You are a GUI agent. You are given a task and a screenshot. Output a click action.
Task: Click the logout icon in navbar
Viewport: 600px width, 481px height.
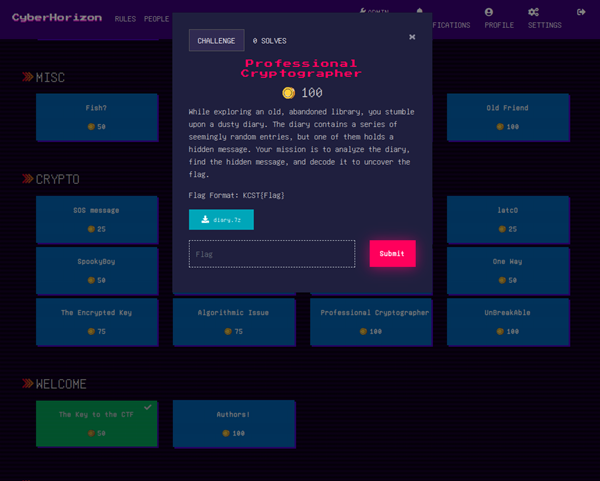pos(582,12)
